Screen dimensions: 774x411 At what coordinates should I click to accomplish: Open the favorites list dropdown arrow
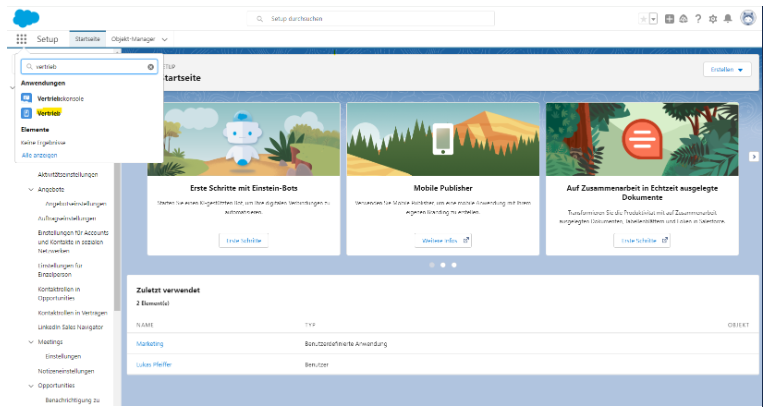click(x=654, y=18)
